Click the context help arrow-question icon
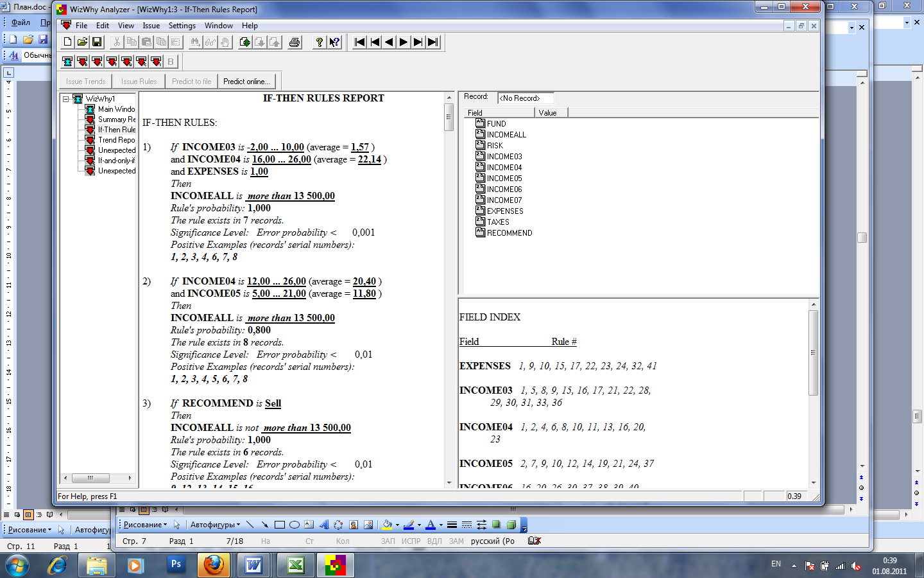The height and width of the screenshot is (578, 924). 334,42
